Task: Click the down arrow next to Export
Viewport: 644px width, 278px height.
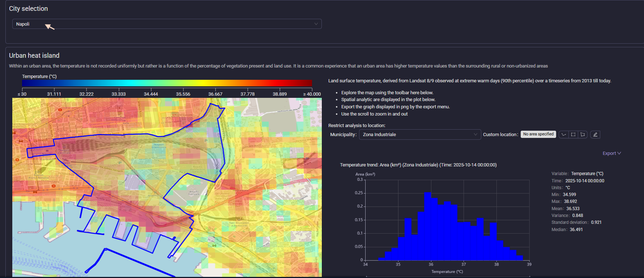Action: click(619, 153)
